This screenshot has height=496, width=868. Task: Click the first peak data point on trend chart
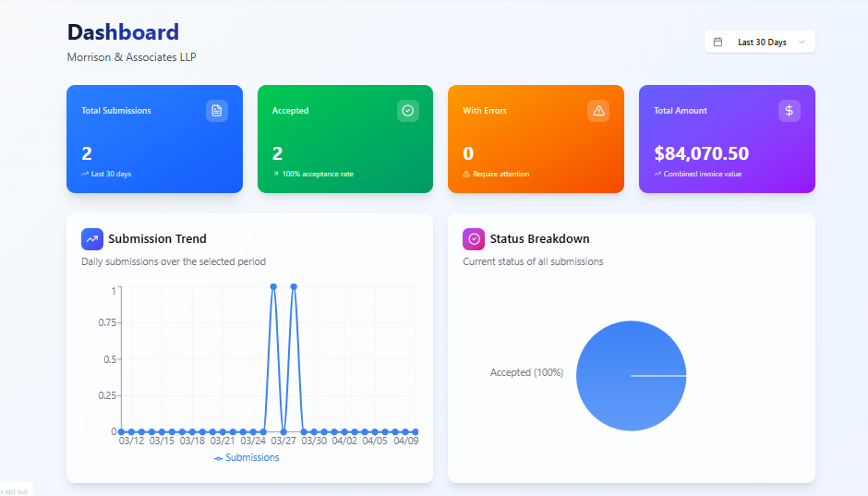[x=273, y=286]
